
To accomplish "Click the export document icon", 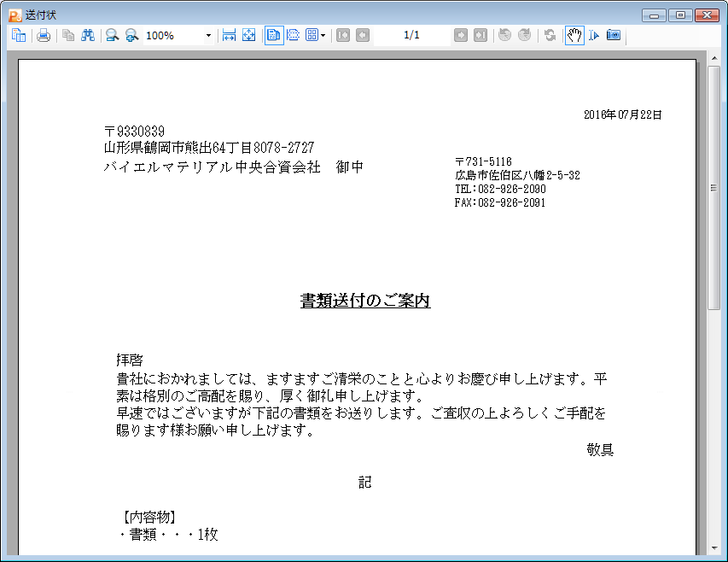I will click(x=19, y=35).
